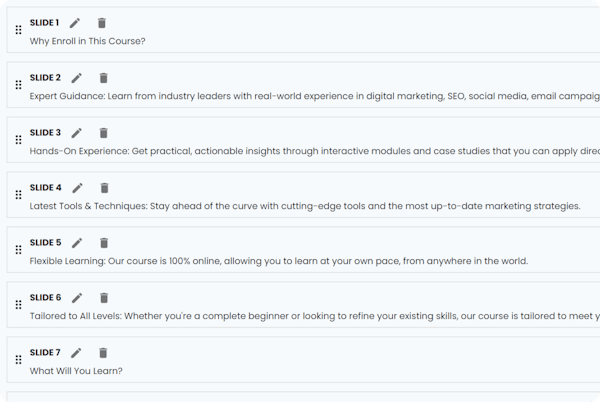Trash Slide 4 Latest Tools & Techniques
Image resolution: width=600 pixels, height=402 pixels.
(104, 188)
